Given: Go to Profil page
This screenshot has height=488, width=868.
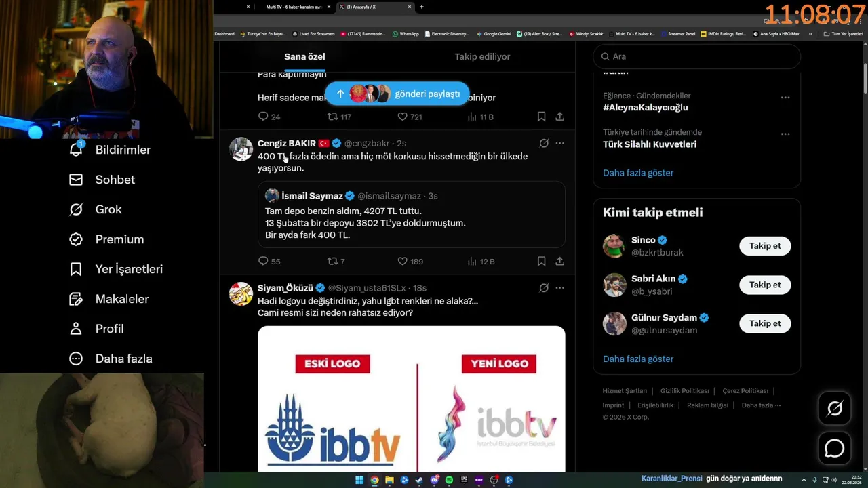Looking at the screenshot, I should [96, 329].
